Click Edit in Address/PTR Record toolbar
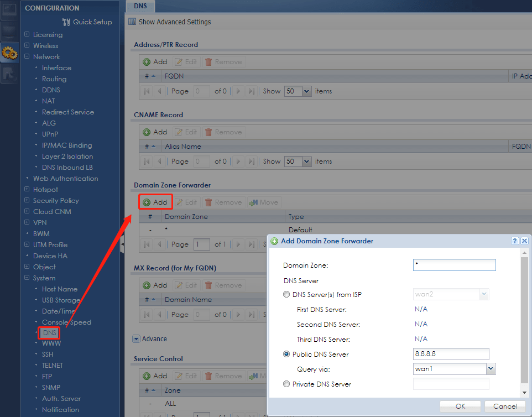This screenshot has width=532, height=417. pos(186,62)
